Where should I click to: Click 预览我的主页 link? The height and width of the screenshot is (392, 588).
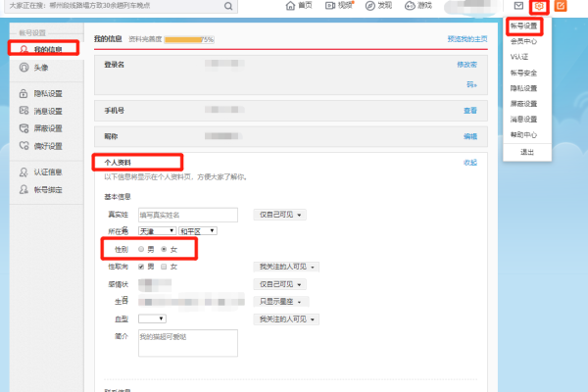pos(467,39)
